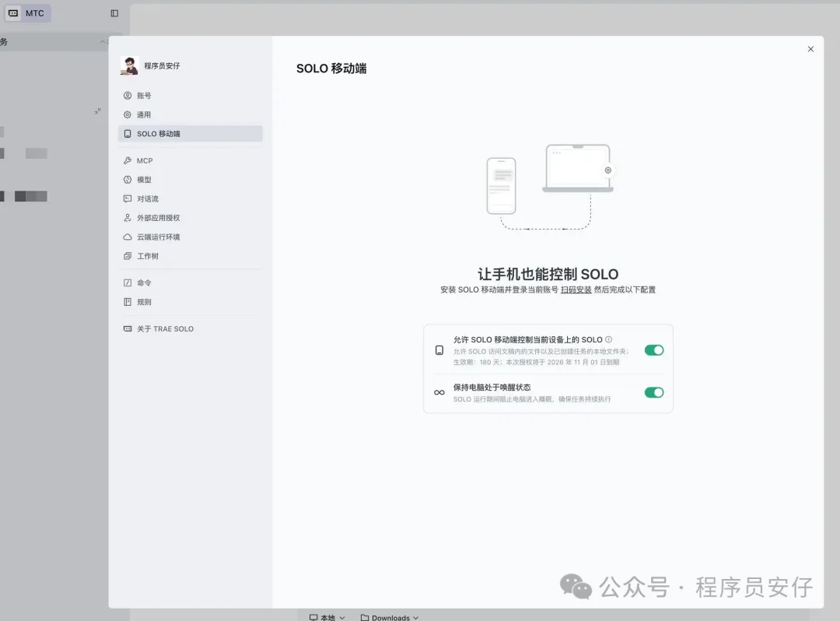
Task: Click the SOLO 移动端 page title
Action: [x=331, y=68]
